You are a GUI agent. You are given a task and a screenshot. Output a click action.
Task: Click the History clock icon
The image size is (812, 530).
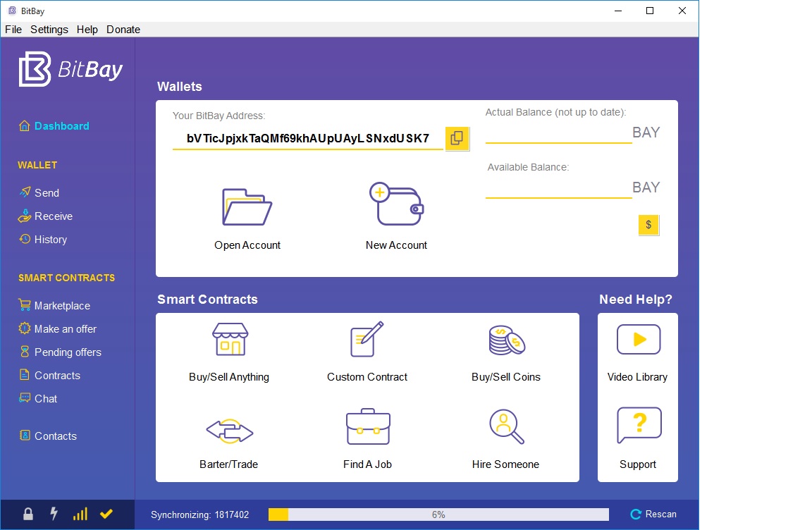click(x=25, y=239)
